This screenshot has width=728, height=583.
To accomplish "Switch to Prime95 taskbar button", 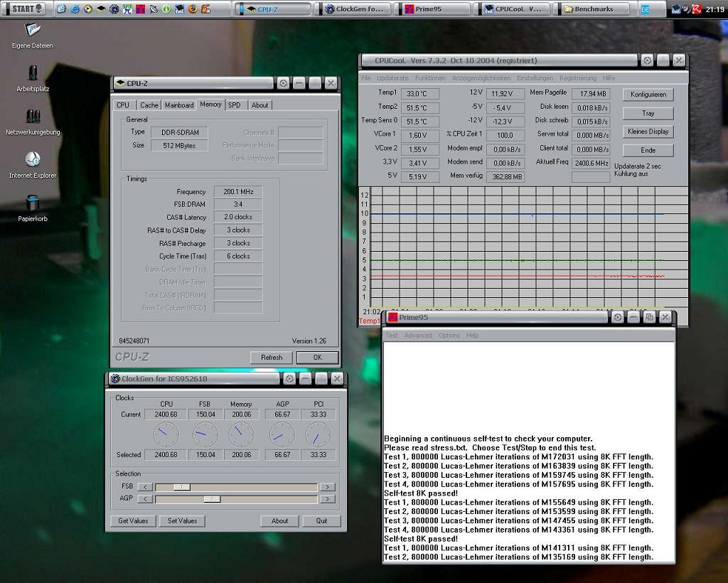I will click(x=433, y=9).
